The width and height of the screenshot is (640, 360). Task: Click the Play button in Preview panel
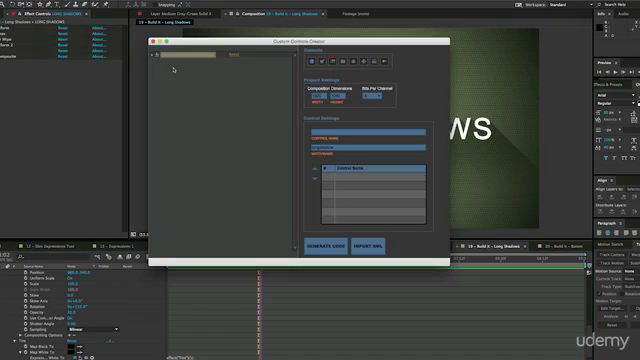pyautogui.click(x=616, y=72)
